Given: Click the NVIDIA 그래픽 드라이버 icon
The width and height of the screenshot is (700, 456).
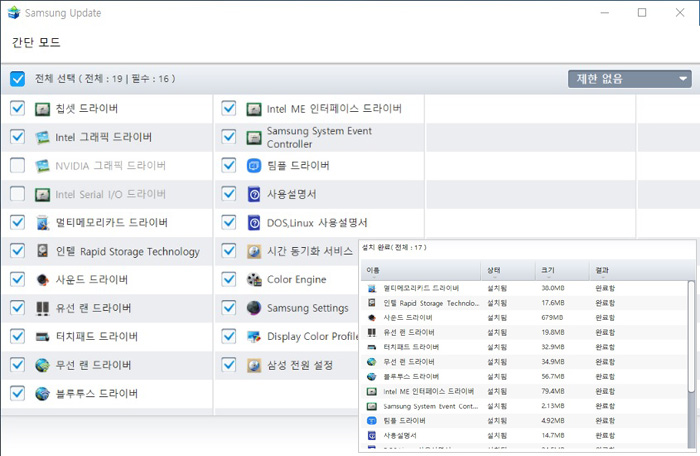Looking at the screenshot, I should click(x=42, y=166).
